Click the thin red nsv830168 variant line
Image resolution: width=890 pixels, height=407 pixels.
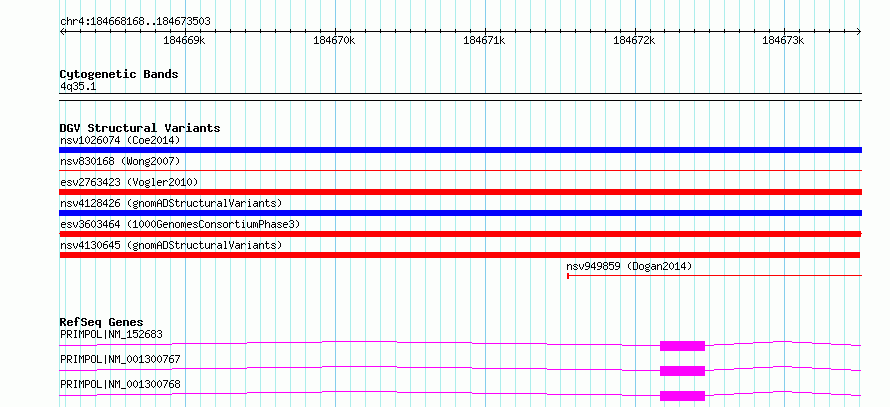[x=460, y=170]
